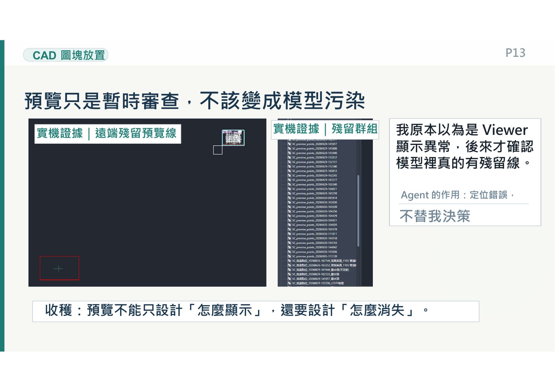Click the group icon beside SC_preview_points_20260630-144518
The image size is (555, 392).
[289, 238]
